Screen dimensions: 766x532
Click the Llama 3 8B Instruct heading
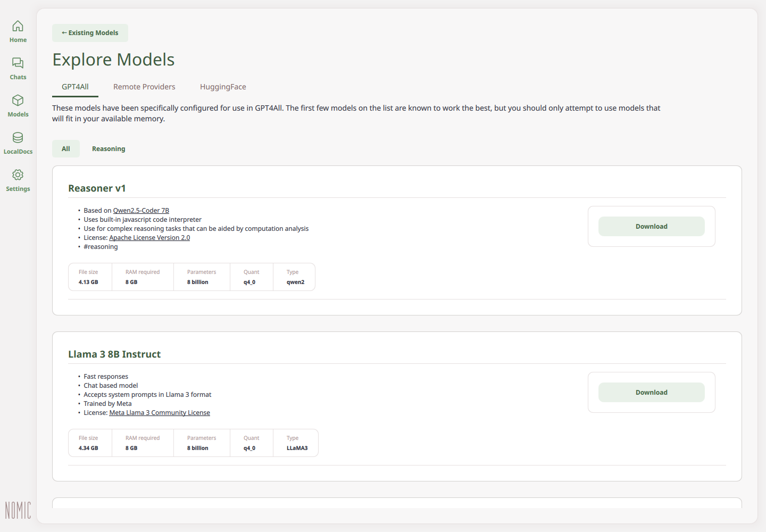pyautogui.click(x=114, y=354)
